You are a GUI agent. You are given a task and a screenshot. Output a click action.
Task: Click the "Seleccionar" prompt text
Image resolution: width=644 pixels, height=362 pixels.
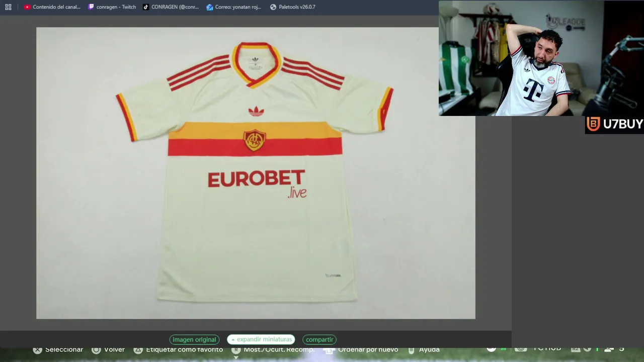[x=64, y=349]
